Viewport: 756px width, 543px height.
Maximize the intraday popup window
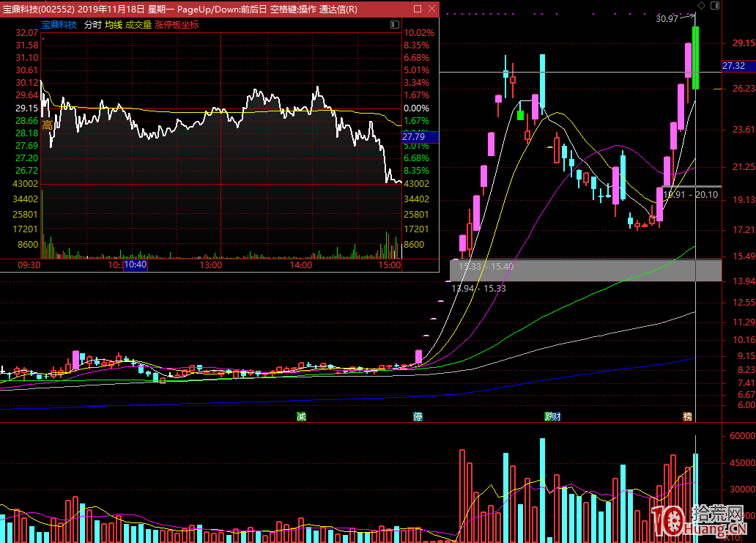coord(417,9)
